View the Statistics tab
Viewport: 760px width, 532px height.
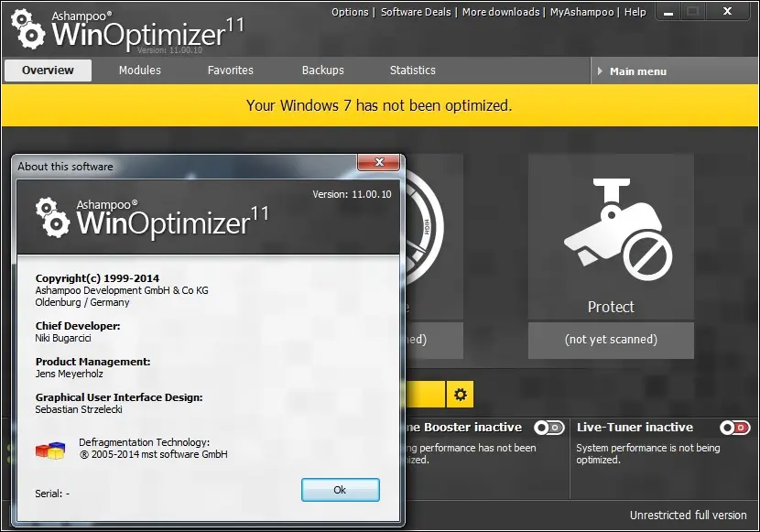pyautogui.click(x=412, y=71)
